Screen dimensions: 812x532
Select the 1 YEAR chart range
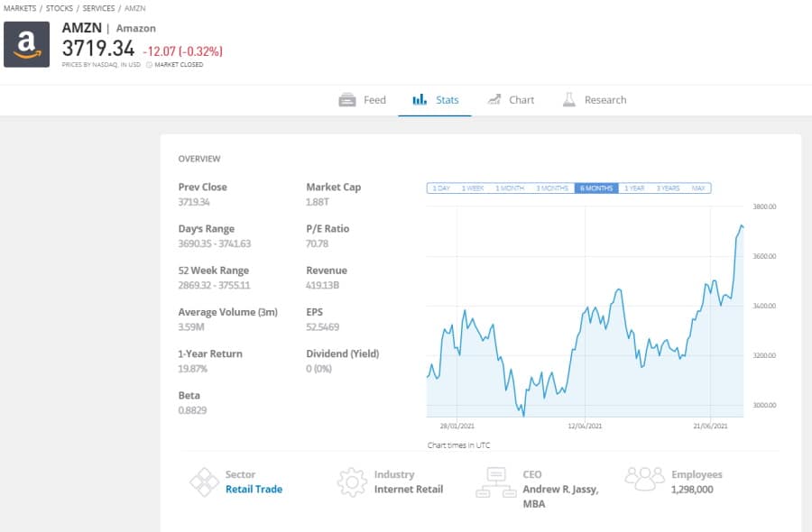(634, 188)
